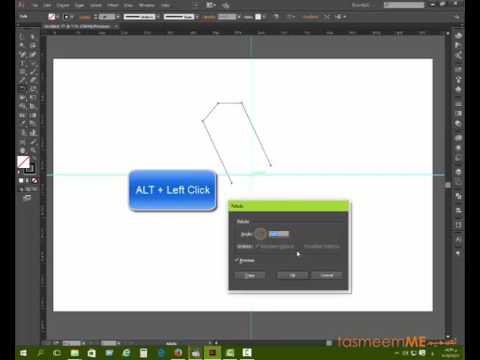The height and width of the screenshot is (360, 480).
Task: Select the Gradient tool
Action: point(33,115)
